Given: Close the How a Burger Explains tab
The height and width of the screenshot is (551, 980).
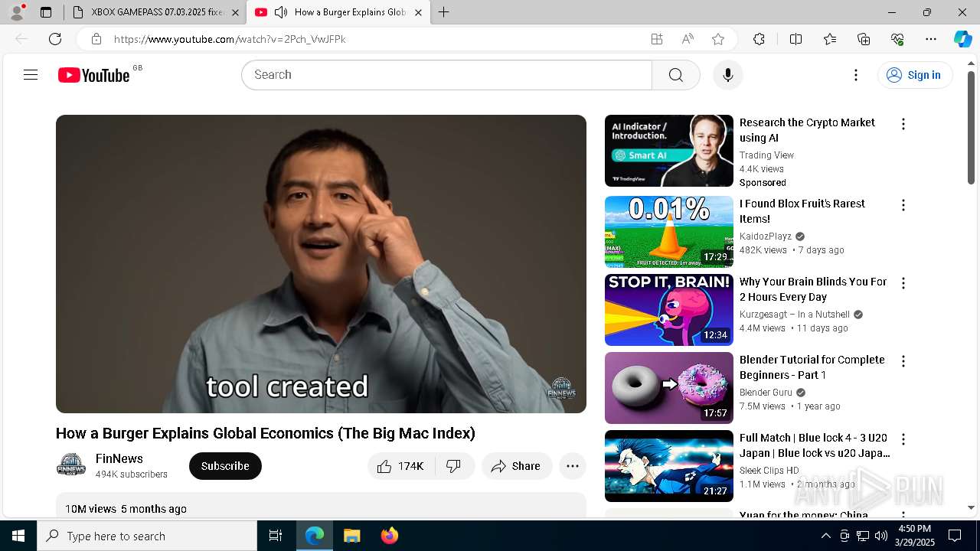Looking at the screenshot, I should [x=418, y=12].
